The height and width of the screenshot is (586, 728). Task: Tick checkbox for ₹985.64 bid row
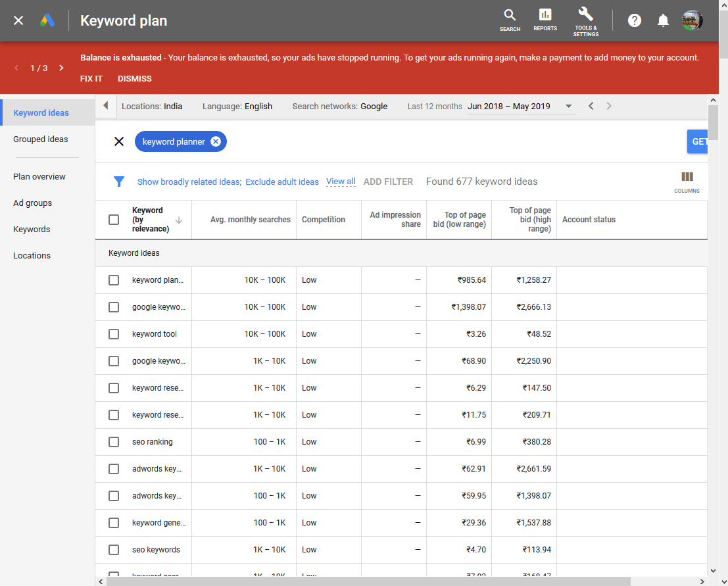[114, 280]
